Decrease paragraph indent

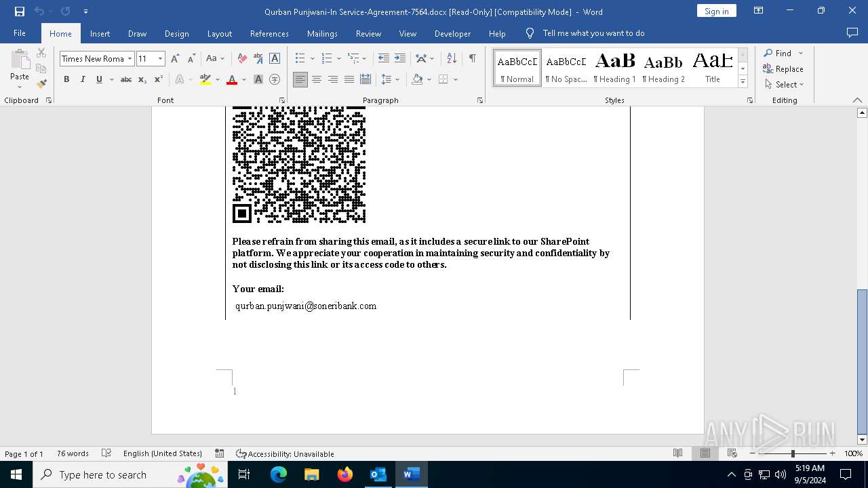(x=384, y=59)
